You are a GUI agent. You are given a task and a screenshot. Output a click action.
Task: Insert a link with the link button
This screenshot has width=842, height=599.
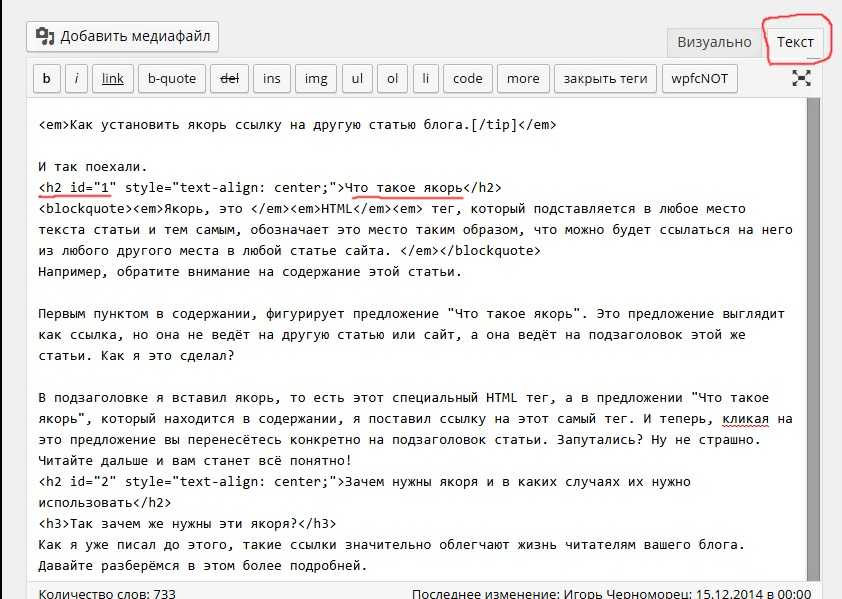point(112,78)
